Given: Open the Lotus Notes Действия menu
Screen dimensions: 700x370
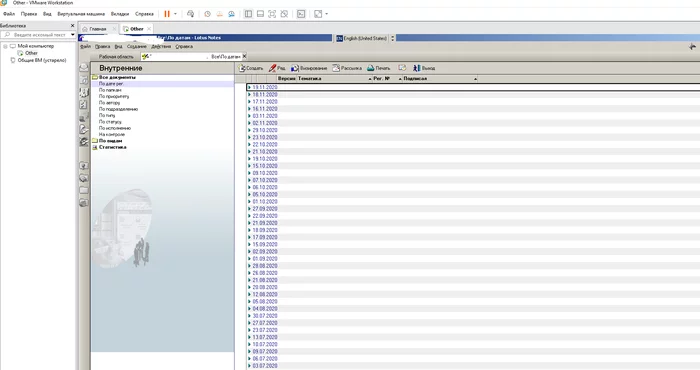Looking at the screenshot, I should 161,46.
